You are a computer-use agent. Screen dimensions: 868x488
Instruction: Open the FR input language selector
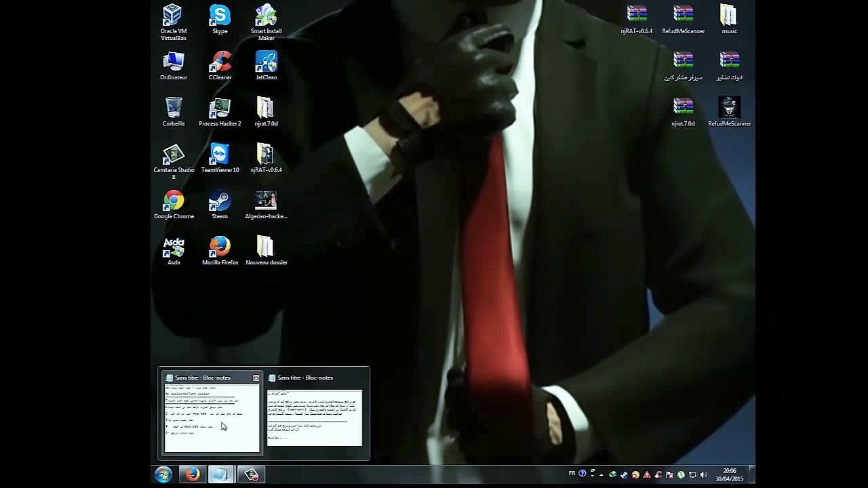(572, 474)
